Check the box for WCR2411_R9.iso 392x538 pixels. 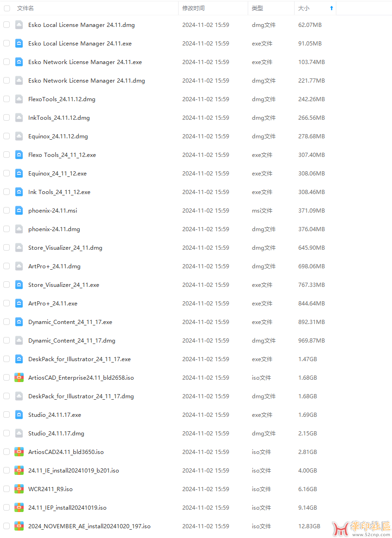click(x=6, y=489)
